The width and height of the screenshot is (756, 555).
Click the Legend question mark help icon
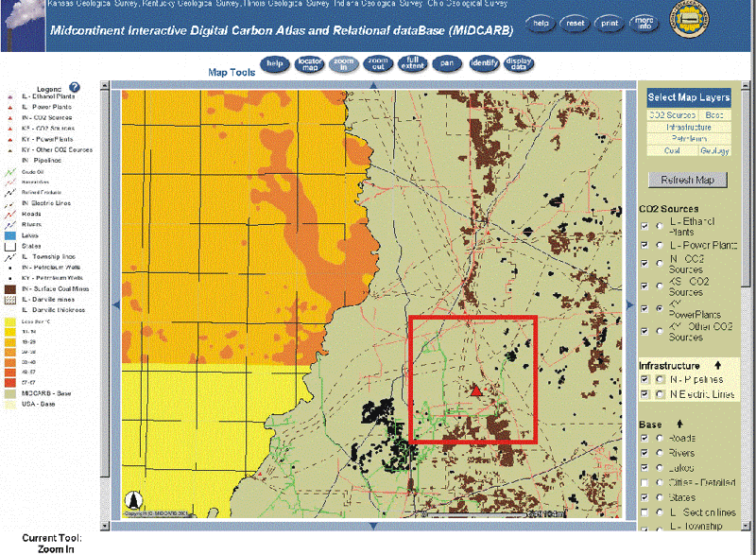75,87
